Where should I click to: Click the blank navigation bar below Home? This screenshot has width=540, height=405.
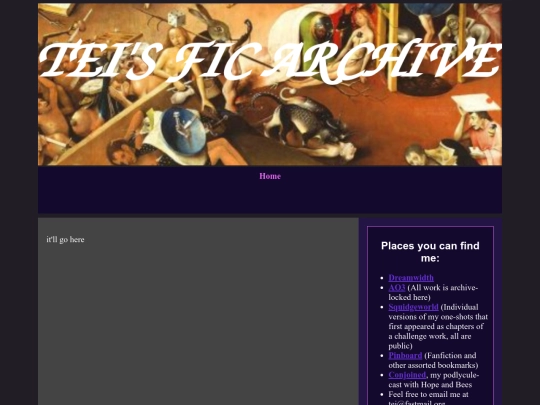pos(270,198)
